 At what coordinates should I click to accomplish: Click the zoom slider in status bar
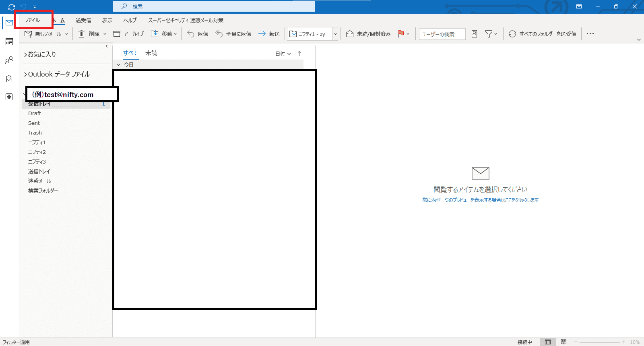(600, 342)
